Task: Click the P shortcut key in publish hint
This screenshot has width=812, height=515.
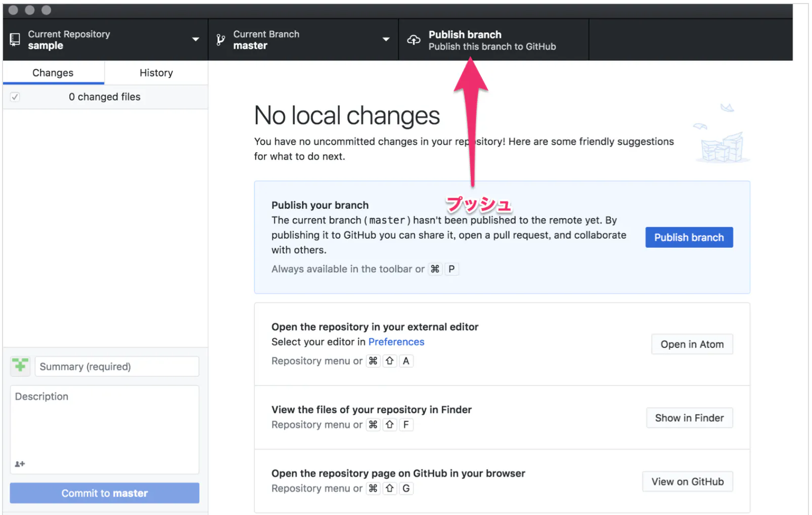Action: click(452, 269)
